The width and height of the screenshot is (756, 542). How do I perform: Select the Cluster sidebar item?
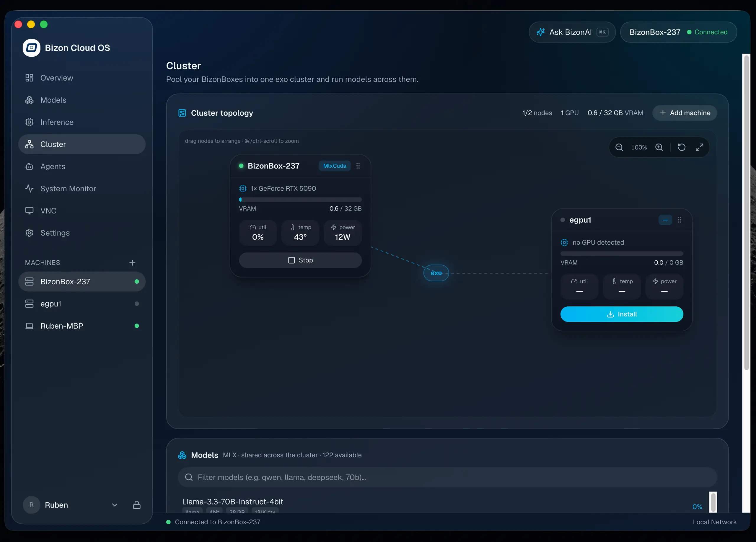pos(82,144)
